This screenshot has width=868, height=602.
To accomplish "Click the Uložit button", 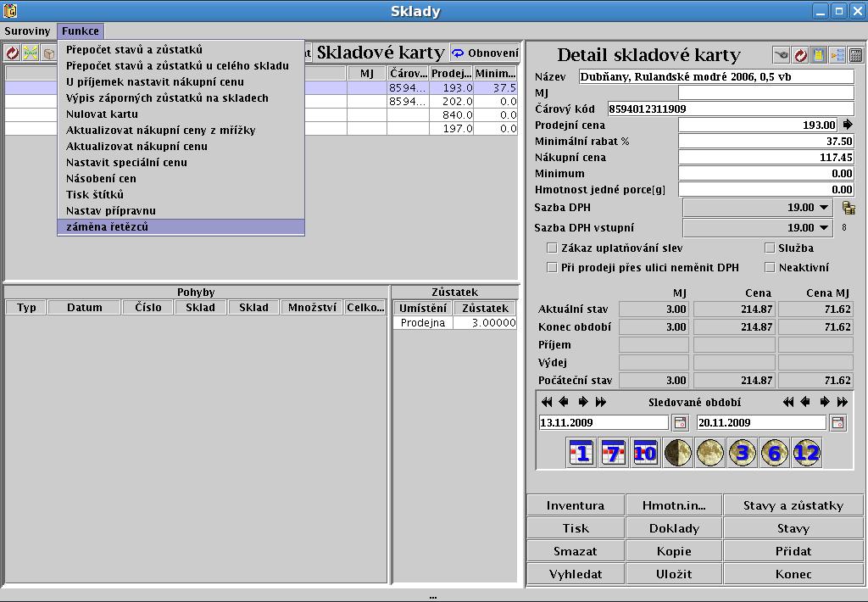I will click(674, 574).
